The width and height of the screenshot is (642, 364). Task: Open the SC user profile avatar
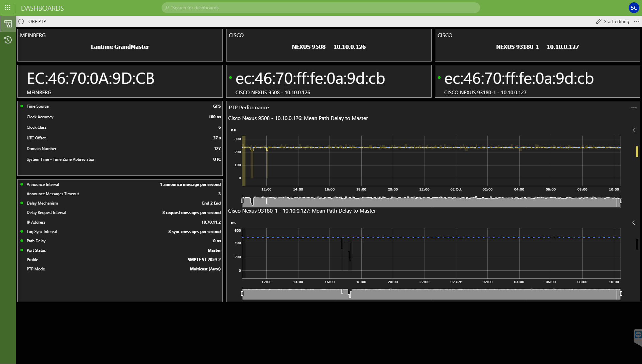(634, 8)
